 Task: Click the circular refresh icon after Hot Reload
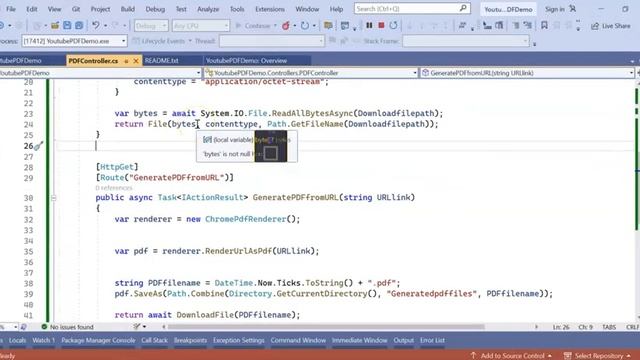[x=305, y=26]
